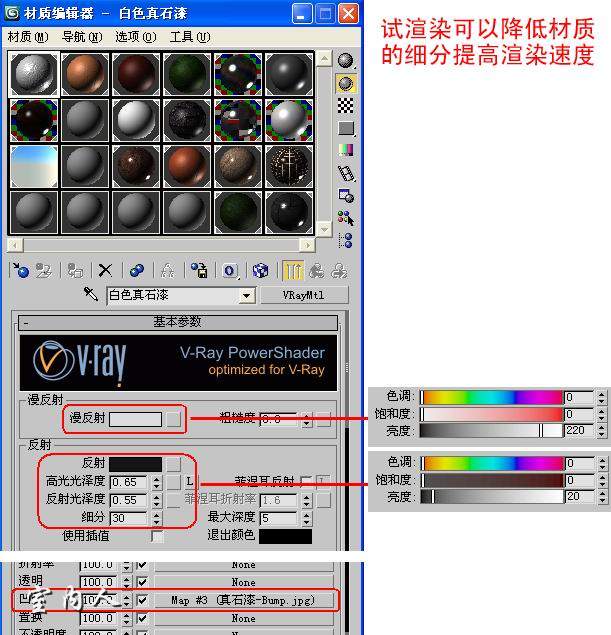Open the 材质(M) menu
The height and width of the screenshot is (635, 611).
[28, 37]
